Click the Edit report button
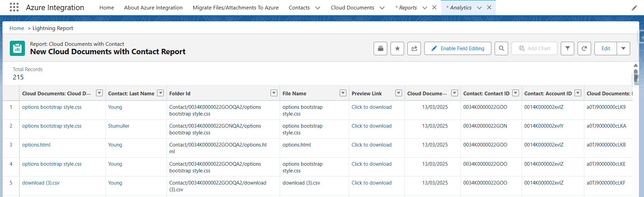Viewport: 644px width, 197px height. pos(606,48)
